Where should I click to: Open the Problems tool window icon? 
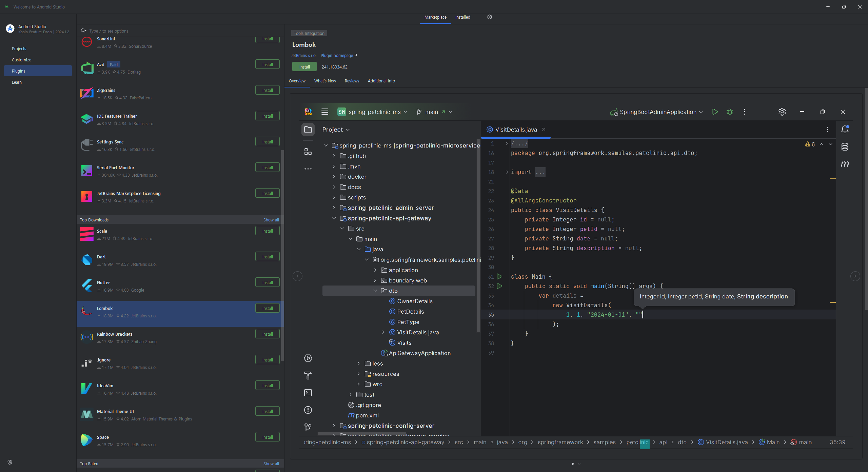[308, 410]
